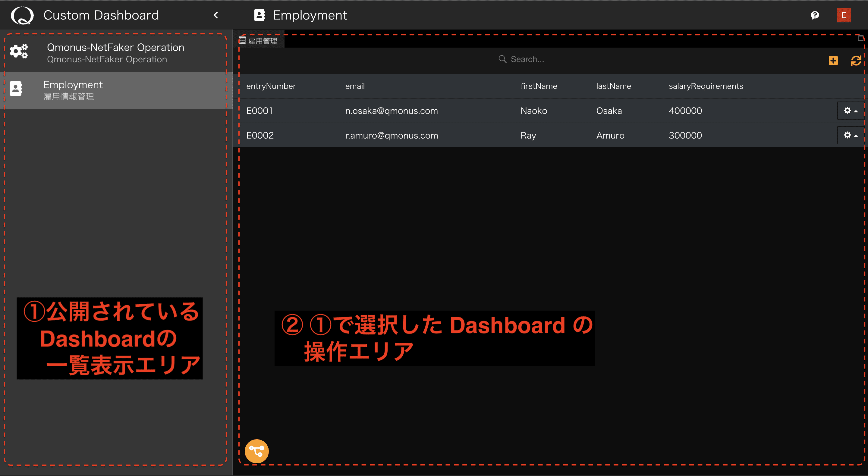This screenshot has width=868, height=476.
Task: Click the r.amuro@qmonus.com email cell
Action: [x=391, y=136]
